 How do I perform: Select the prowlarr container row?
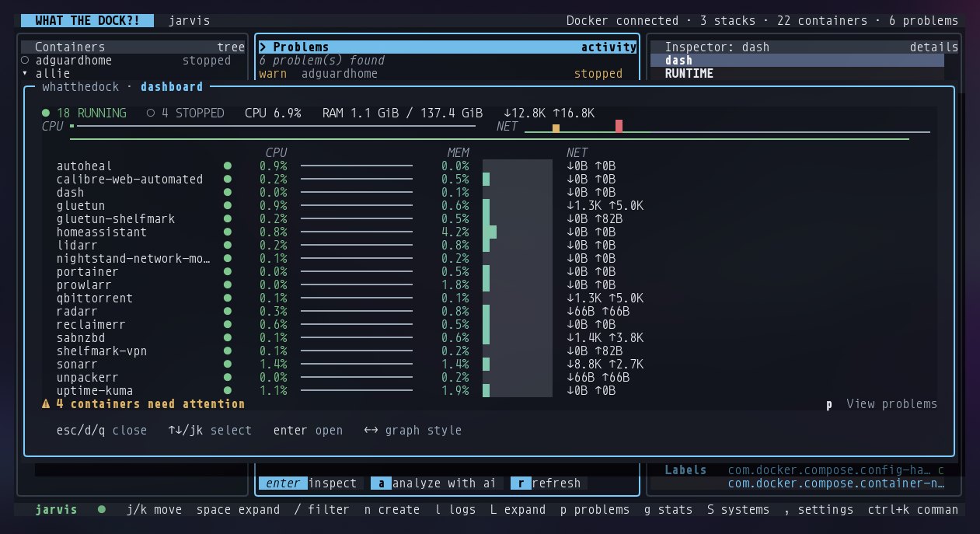coord(490,284)
